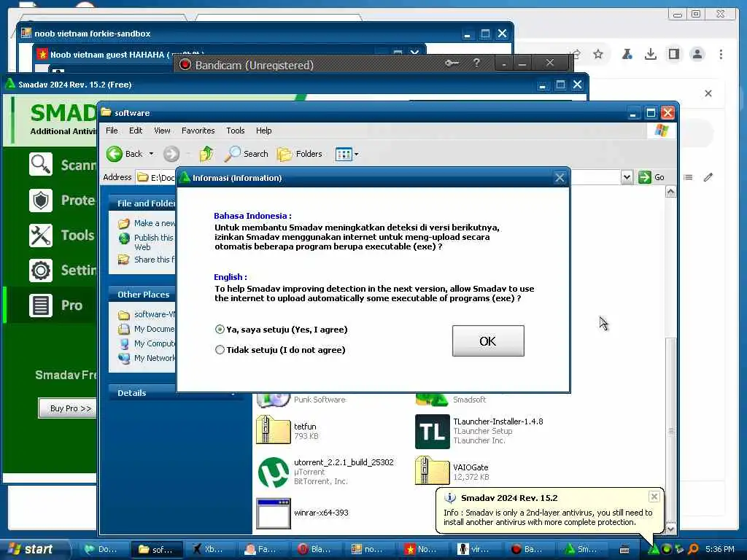Expand the Address bar dropdown arrow
Image resolution: width=747 pixels, height=560 pixels.
[627, 178]
